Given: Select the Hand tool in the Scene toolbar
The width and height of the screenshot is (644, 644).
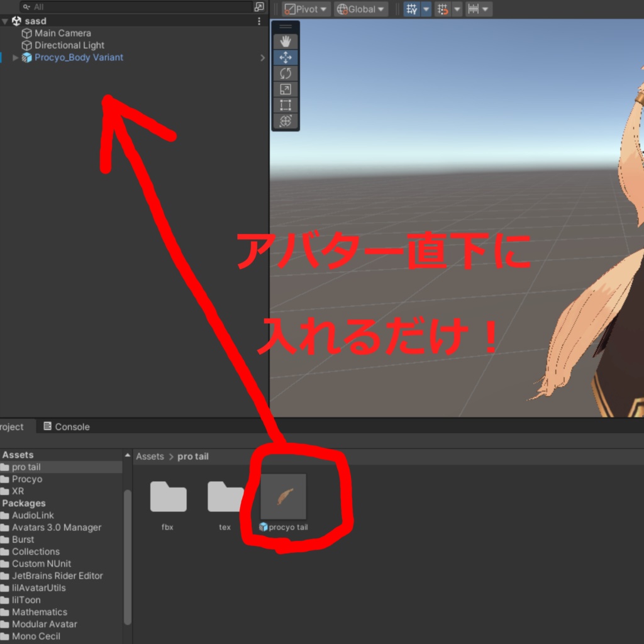Looking at the screenshot, I should pyautogui.click(x=286, y=41).
